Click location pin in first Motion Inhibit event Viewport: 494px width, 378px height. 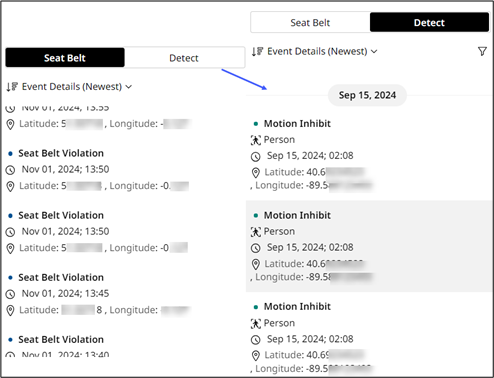point(256,173)
